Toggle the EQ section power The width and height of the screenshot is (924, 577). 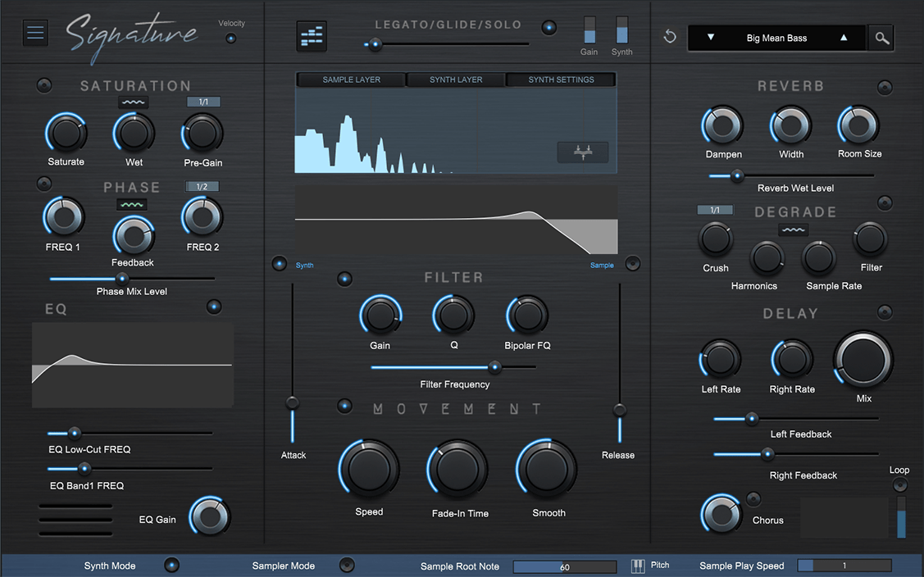214,307
